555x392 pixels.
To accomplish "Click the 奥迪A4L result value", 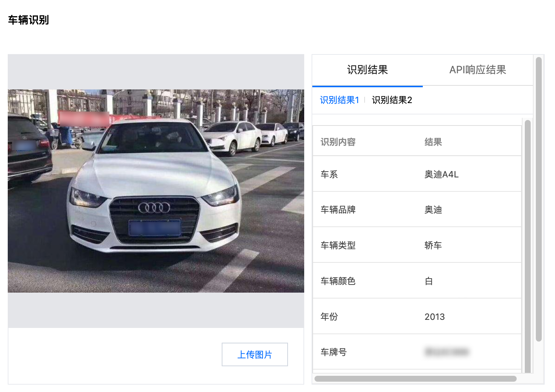I will 442,174.
